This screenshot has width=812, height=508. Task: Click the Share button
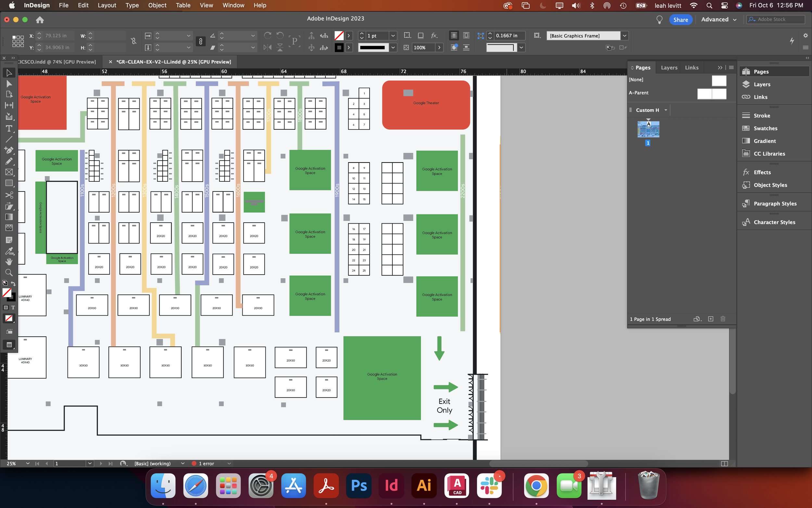680,19
